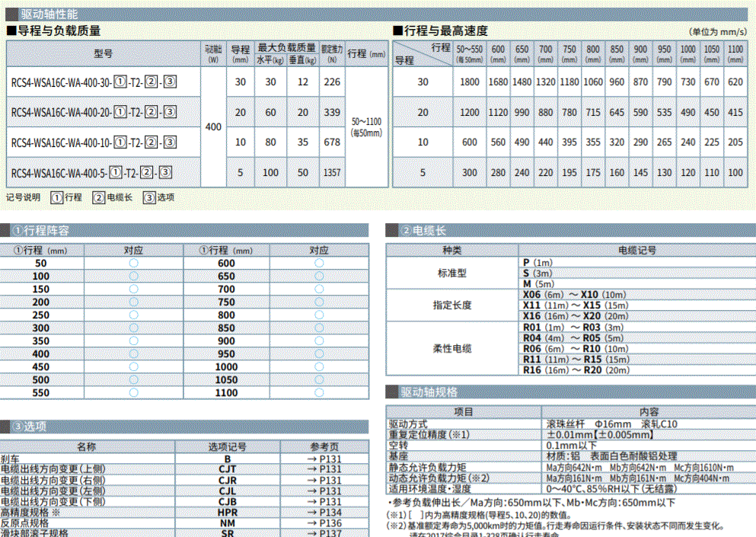Screen dimensions: 756x537
Task: Click the 单位为 mm/s unit note
Action: 718,32
